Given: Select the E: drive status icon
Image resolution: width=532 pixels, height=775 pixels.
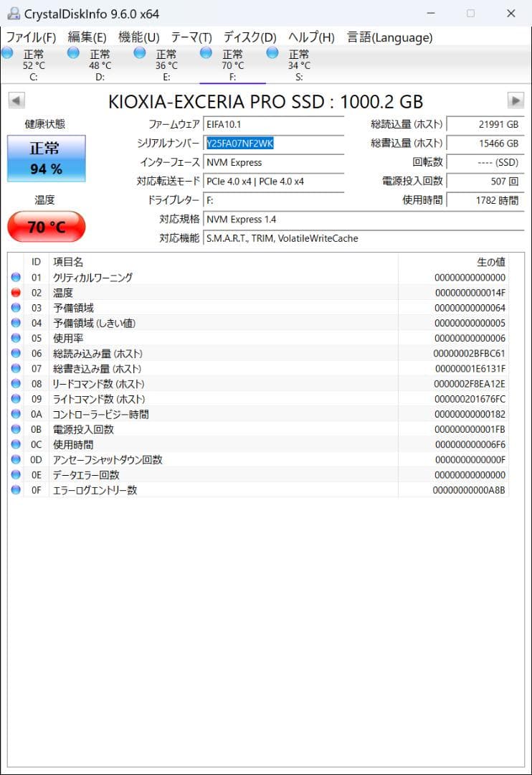Looking at the screenshot, I should pyautogui.click(x=140, y=52).
